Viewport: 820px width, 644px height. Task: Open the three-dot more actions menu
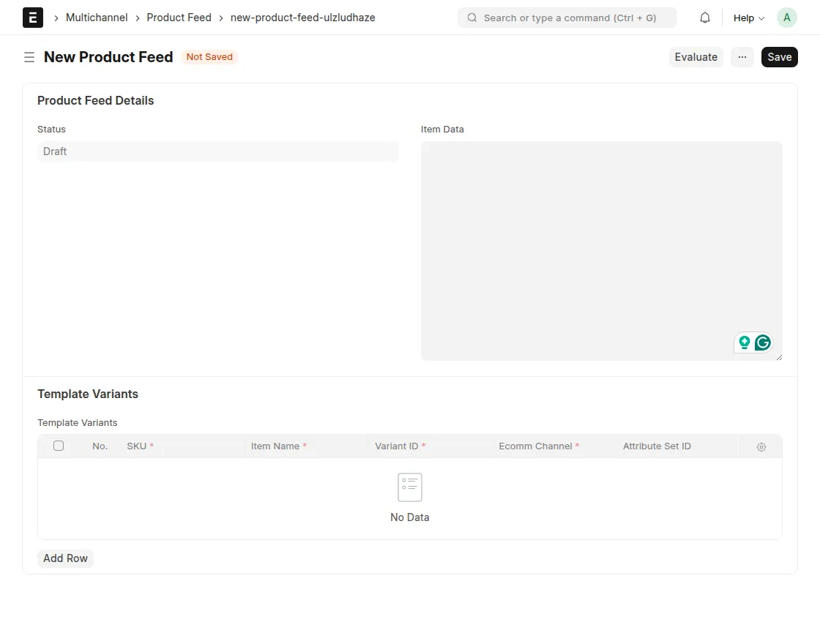(742, 57)
